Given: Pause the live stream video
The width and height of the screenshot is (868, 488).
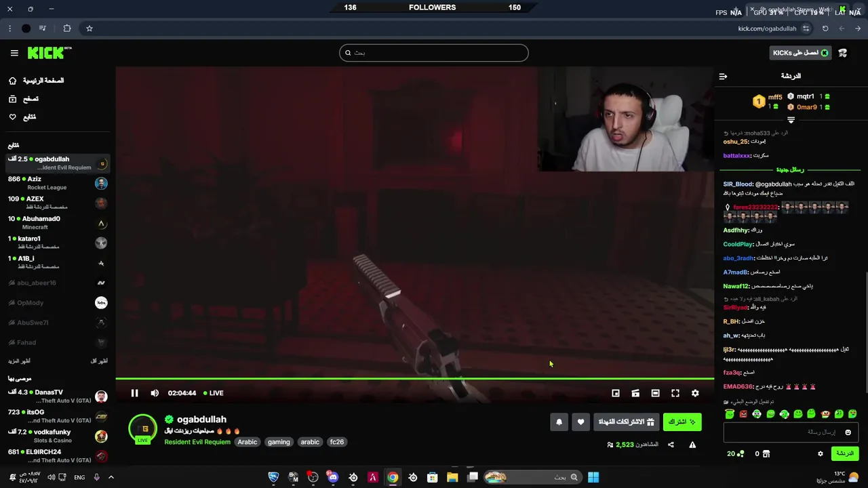Looking at the screenshot, I should click(x=134, y=393).
